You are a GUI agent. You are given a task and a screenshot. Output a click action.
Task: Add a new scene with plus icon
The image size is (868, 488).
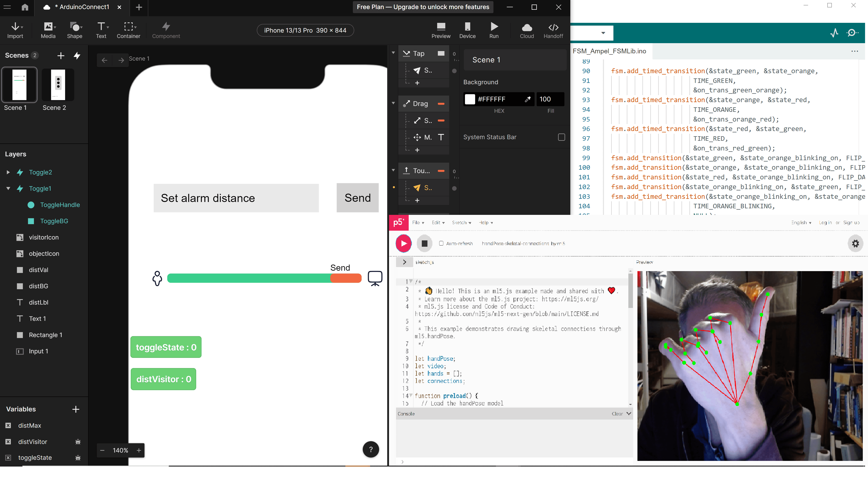pyautogui.click(x=61, y=56)
